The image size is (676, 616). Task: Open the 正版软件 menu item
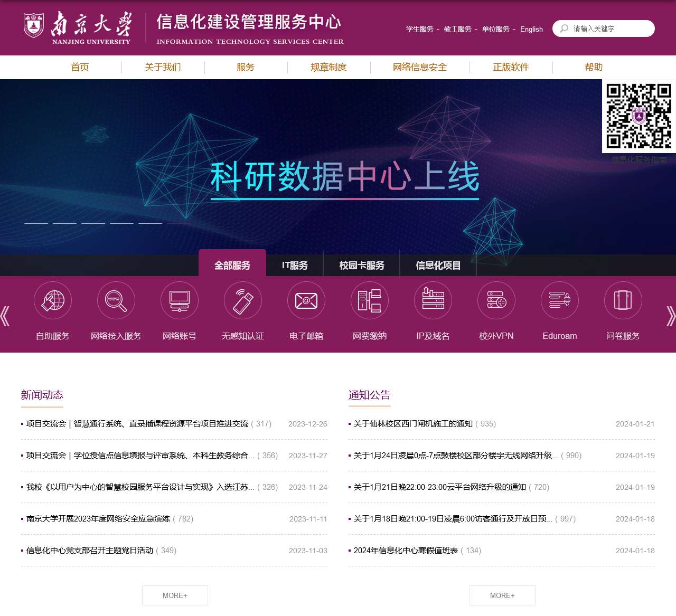point(511,67)
